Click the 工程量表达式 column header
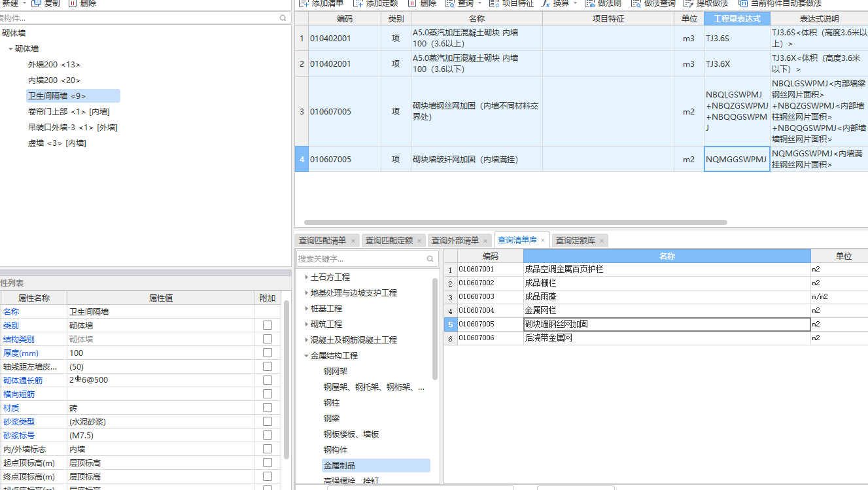Screen dimensions: 868x490 point(737,19)
